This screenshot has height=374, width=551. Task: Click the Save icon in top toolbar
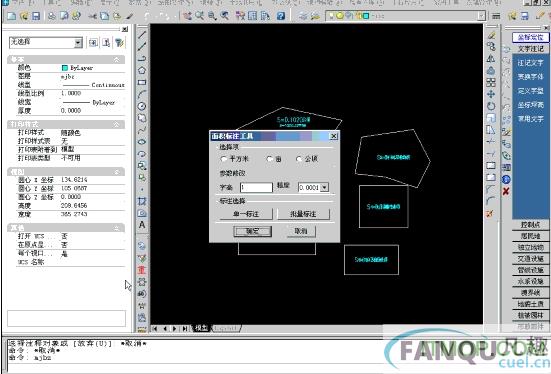36,16
